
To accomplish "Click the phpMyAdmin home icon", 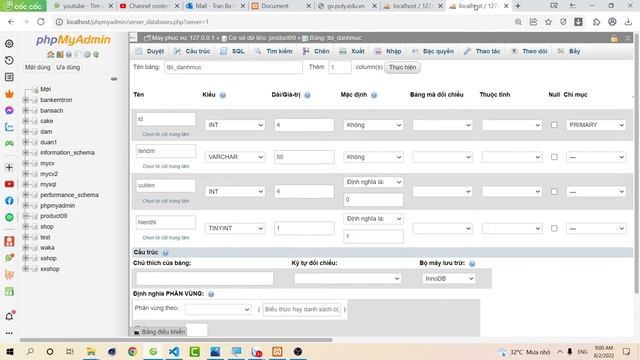I will point(51,54).
